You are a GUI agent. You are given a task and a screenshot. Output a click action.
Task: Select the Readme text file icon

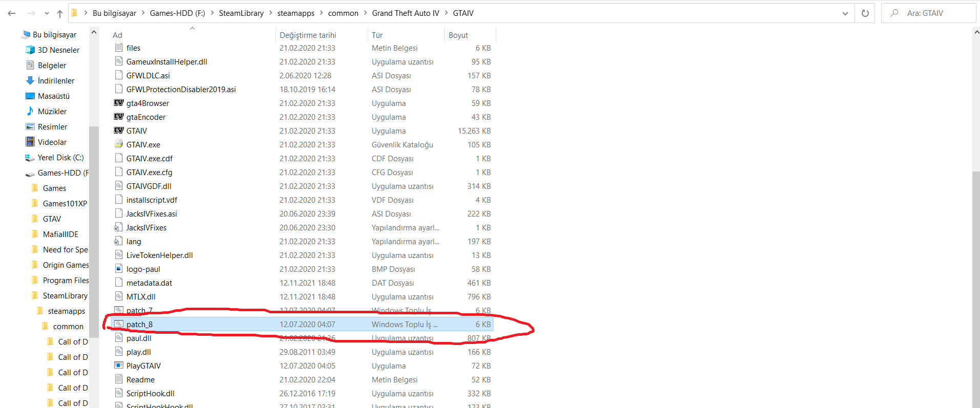[x=119, y=379]
